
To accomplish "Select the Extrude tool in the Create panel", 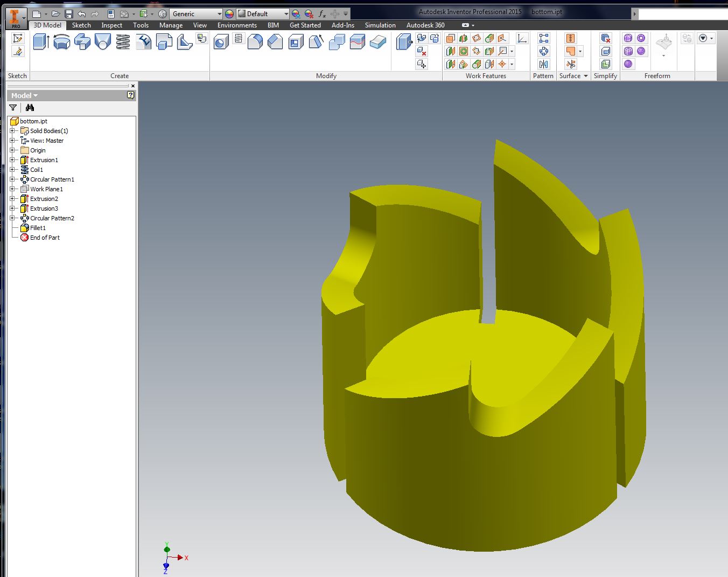I will tap(40, 42).
